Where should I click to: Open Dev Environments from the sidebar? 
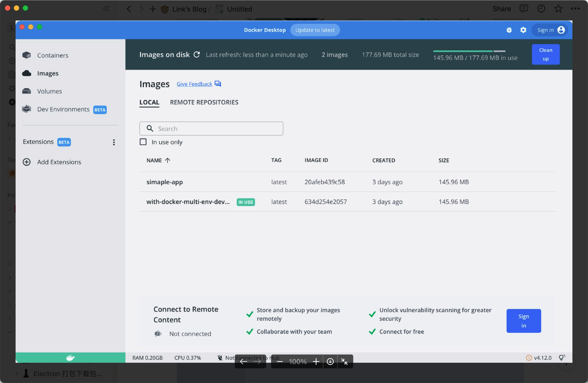pos(63,109)
